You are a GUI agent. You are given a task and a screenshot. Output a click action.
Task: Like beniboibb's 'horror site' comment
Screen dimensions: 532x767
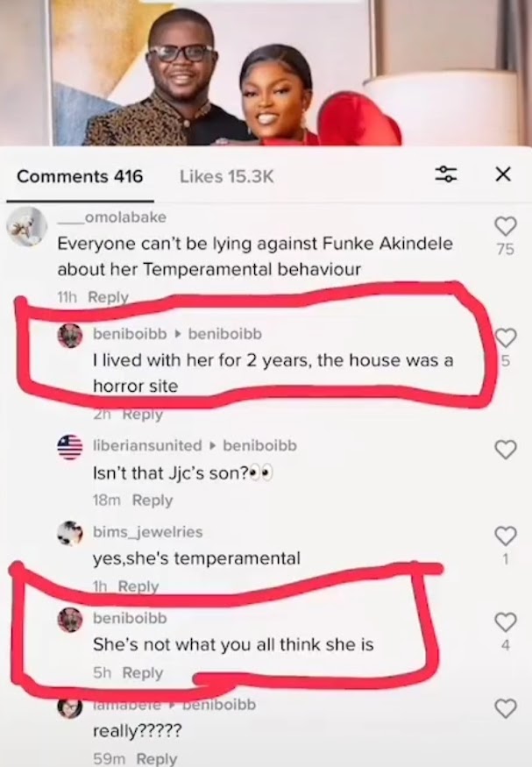506,337
